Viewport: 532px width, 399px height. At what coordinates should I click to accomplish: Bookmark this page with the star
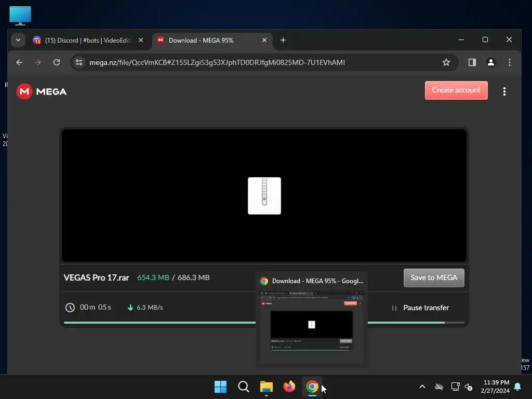(446, 62)
